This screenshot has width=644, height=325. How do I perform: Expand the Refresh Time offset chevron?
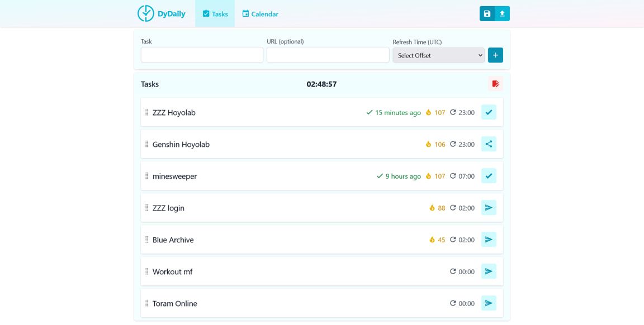[x=479, y=55]
